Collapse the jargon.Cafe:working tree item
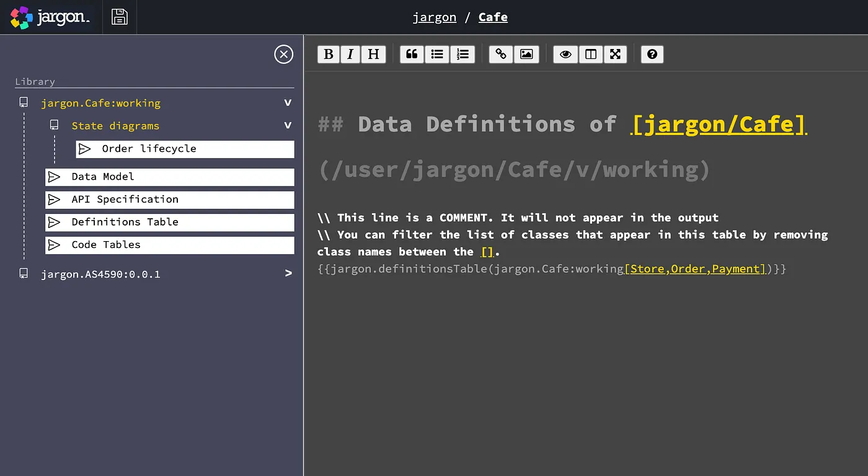 (x=287, y=103)
